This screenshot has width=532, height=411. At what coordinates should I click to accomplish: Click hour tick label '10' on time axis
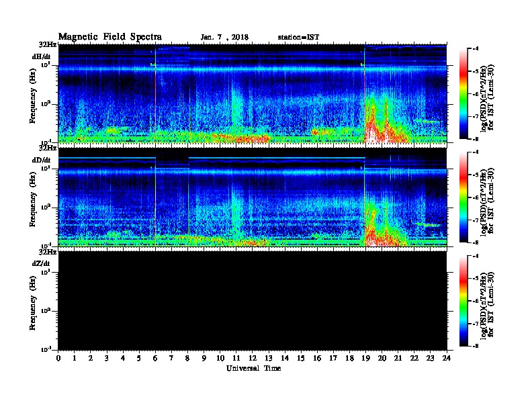(x=220, y=359)
